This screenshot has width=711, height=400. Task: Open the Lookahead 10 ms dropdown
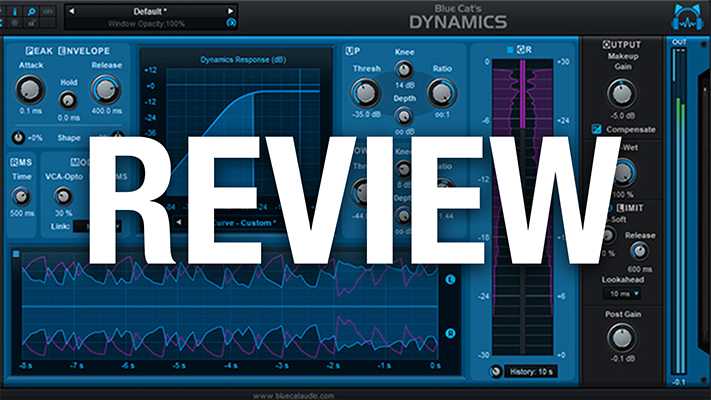[619, 295]
